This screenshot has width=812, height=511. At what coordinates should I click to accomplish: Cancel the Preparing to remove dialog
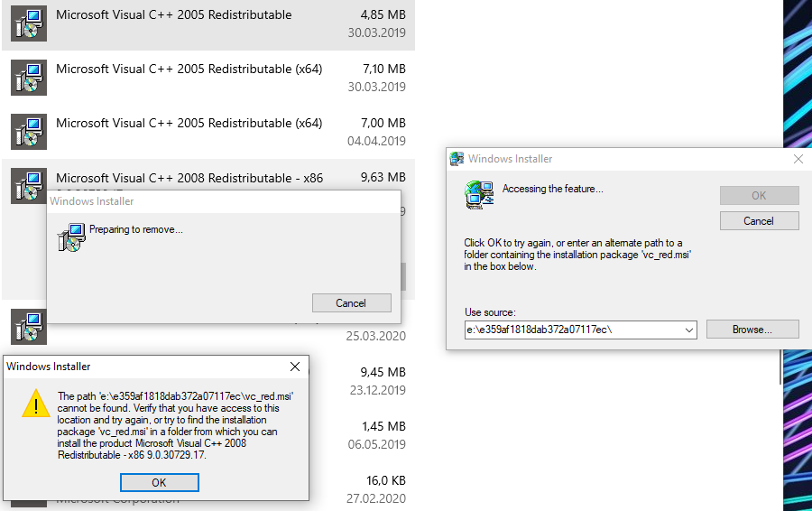click(x=352, y=303)
